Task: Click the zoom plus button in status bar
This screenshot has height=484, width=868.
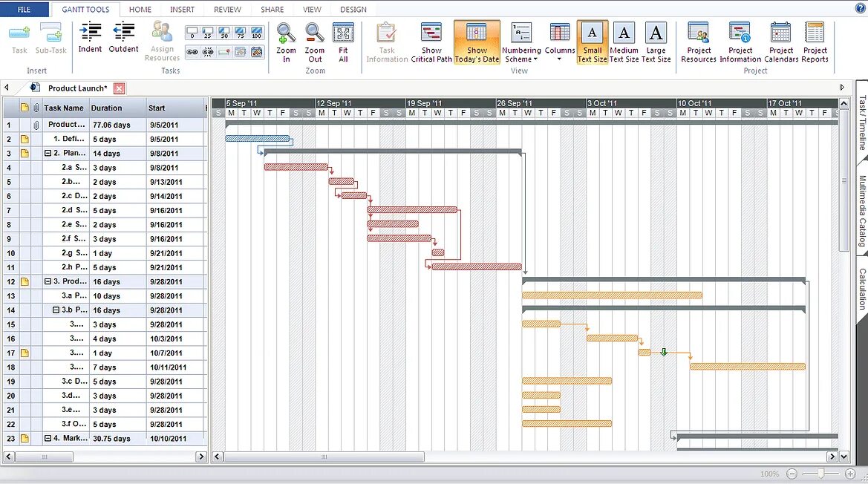Action: (x=850, y=474)
